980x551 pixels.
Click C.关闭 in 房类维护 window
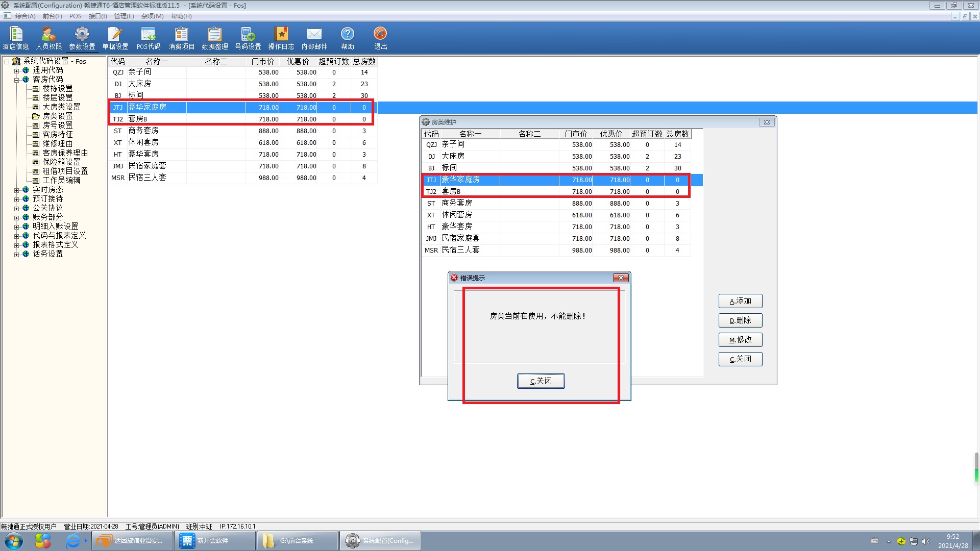[740, 359]
